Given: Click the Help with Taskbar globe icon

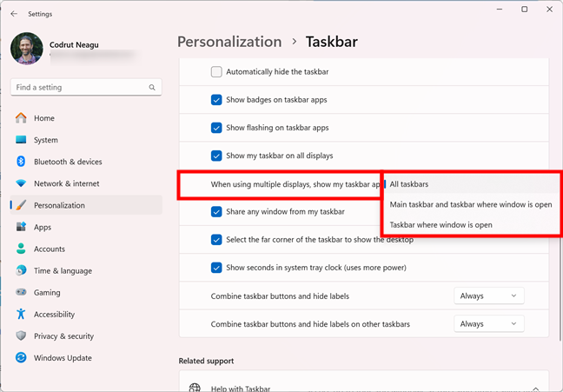Looking at the screenshot, I should 195,388.
